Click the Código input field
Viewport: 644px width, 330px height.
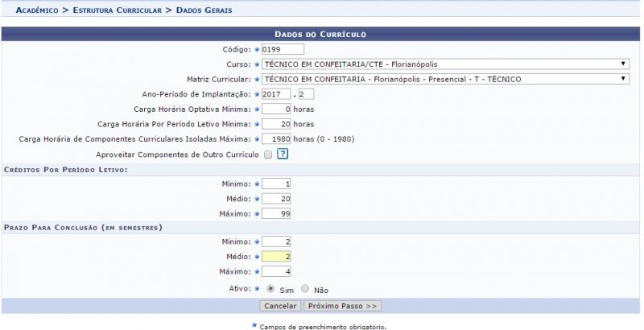(283, 49)
